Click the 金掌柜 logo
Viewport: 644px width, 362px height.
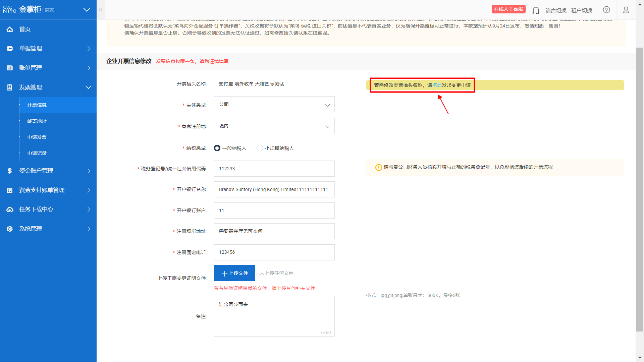(29, 9)
